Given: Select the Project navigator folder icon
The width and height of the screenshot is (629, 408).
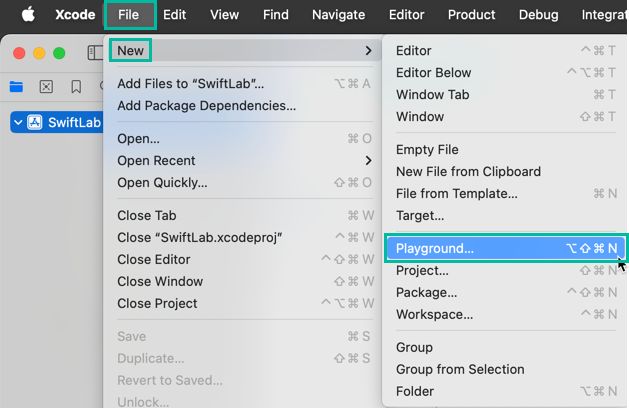Looking at the screenshot, I should [16, 86].
